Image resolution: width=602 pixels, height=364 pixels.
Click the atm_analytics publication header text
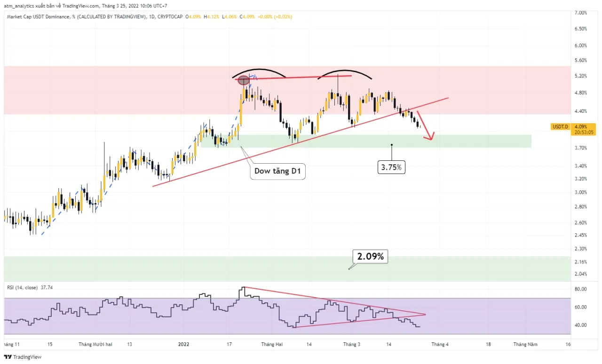[x=85, y=6]
